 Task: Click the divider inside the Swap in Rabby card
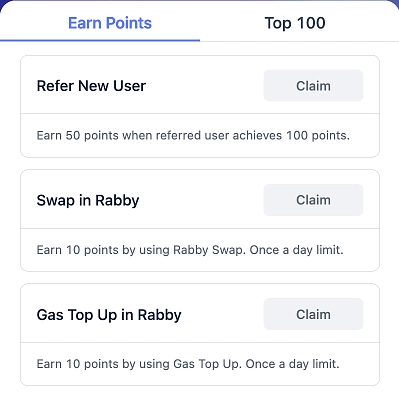(x=200, y=228)
